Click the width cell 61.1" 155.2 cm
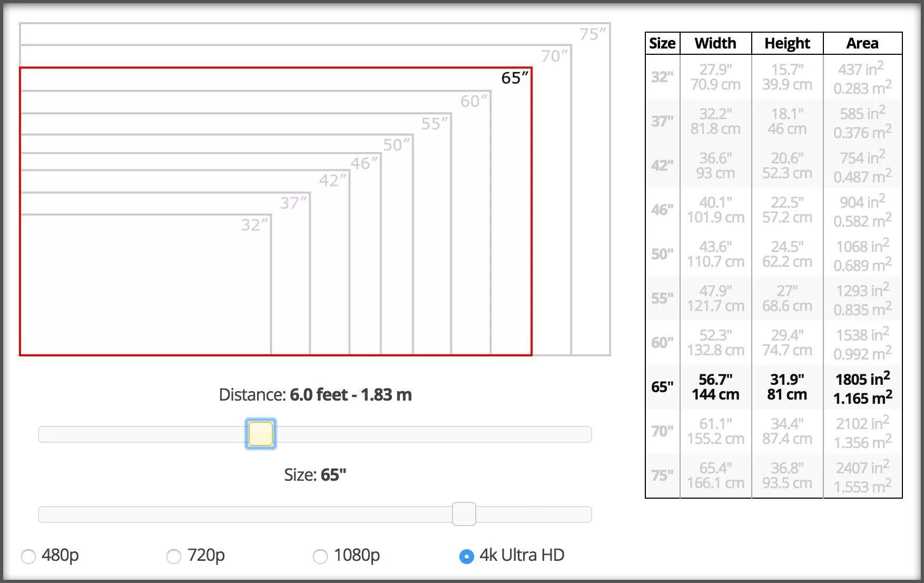The width and height of the screenshot is (924, 583). coord(715,431)
